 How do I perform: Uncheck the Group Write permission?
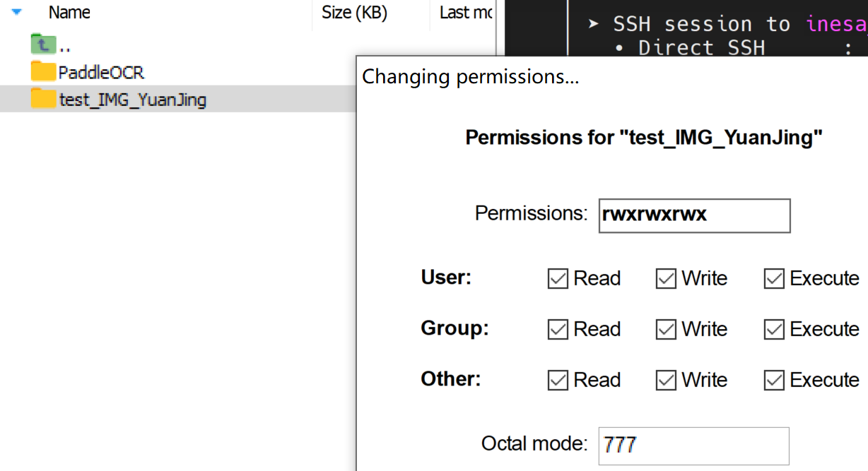pyautogui.click(x=666, y=330)
